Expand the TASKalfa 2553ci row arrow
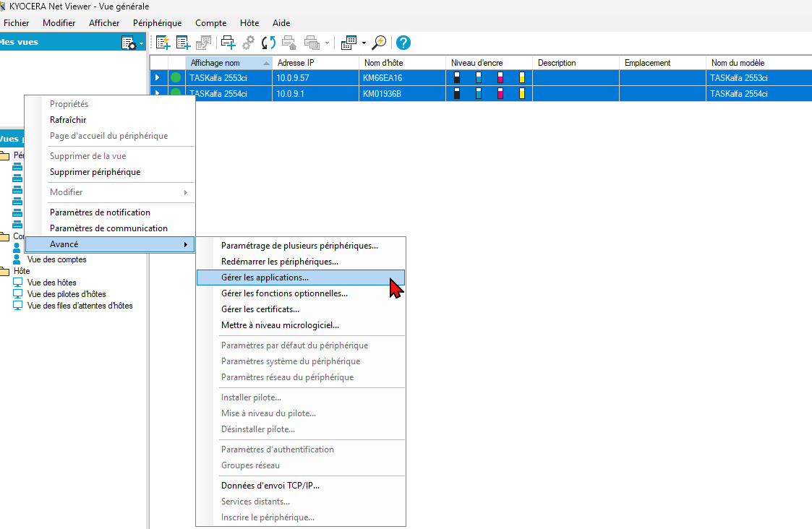Viewport: 812px width, 529px height. pos(158,77)
